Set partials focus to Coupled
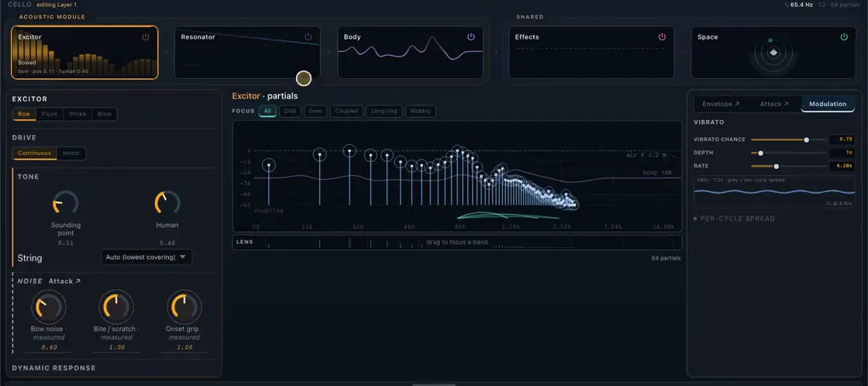 point(347,112)
